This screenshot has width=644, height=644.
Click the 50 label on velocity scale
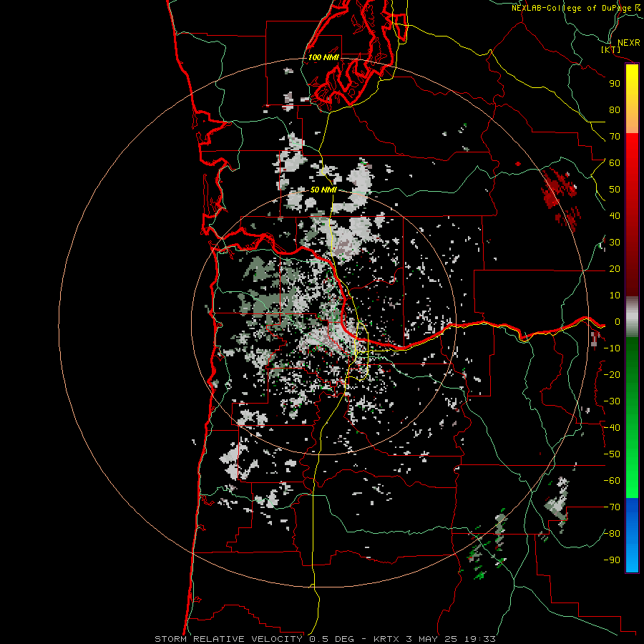click(x=615, y=190)
